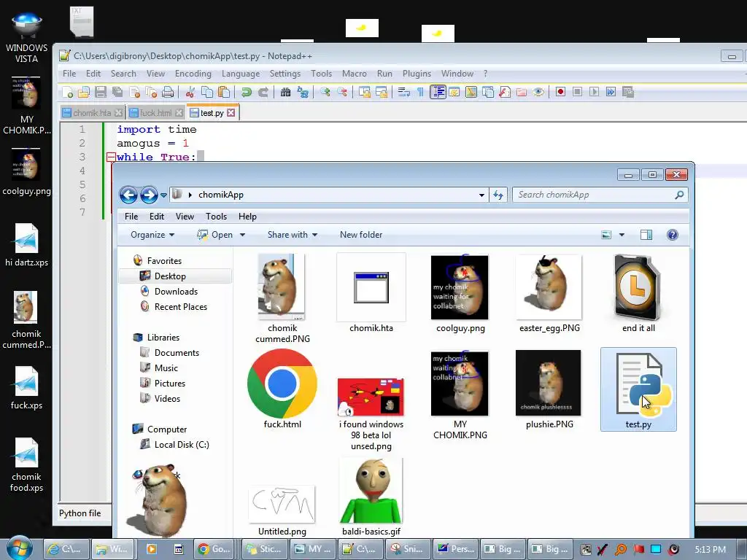Open Explorer's View menu
Viewport: 747px width, 560px height.
pos(185,217)
